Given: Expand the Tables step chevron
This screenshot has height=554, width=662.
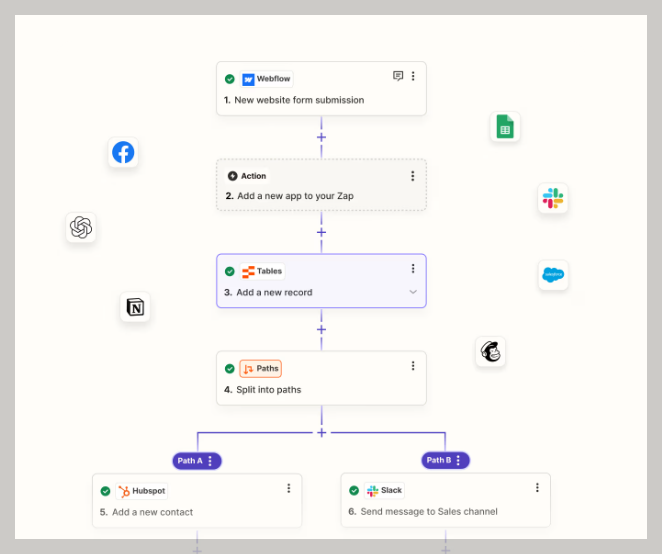Looking at the screenshot, I should click(413, 292).
